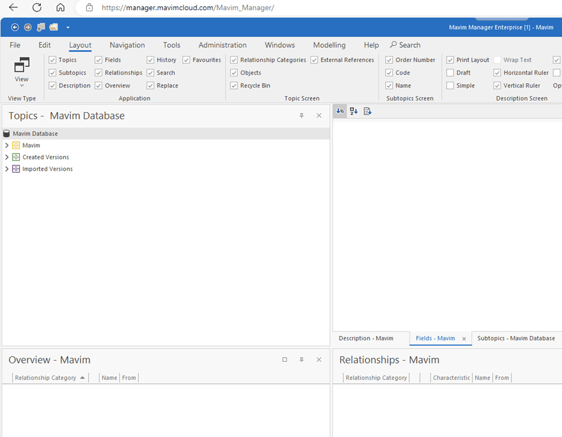Toggle the External References checkbox
562x437 pixels.
pos(314,60)
